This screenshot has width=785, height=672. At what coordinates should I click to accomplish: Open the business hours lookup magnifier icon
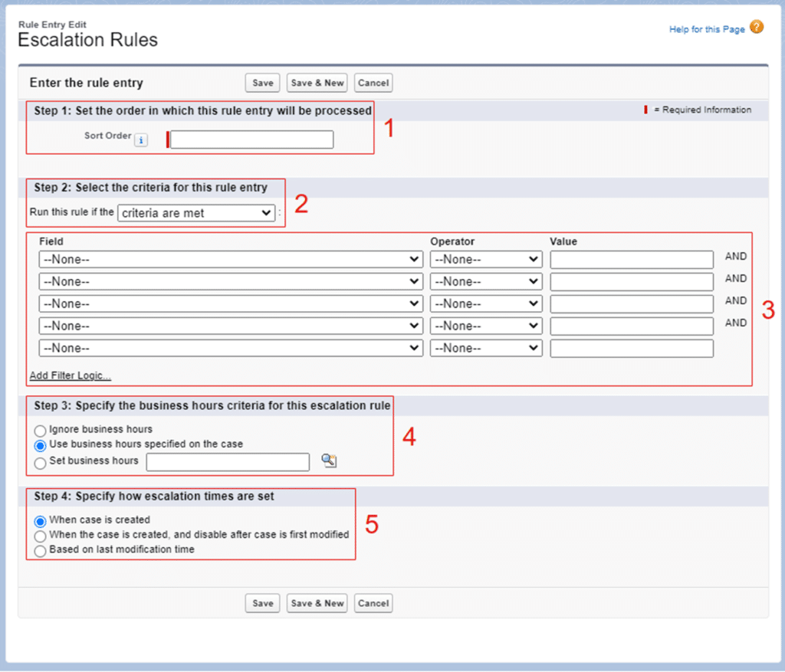pyautogui.click(x=329, y=461)
